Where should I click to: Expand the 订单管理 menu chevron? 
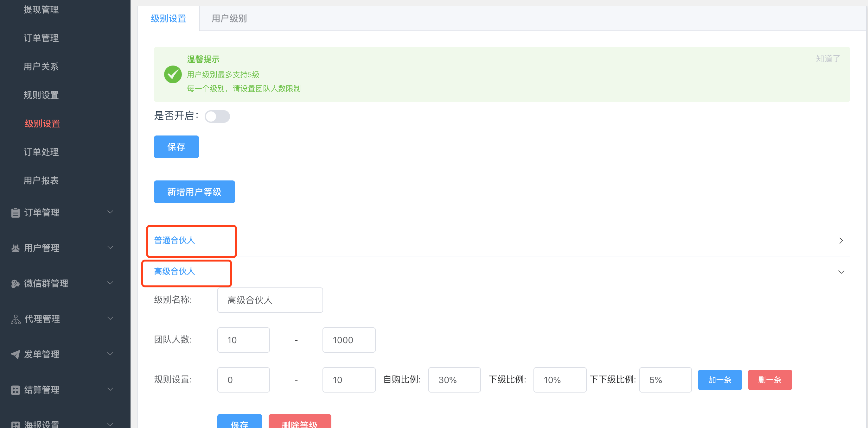tap(110, 212)
